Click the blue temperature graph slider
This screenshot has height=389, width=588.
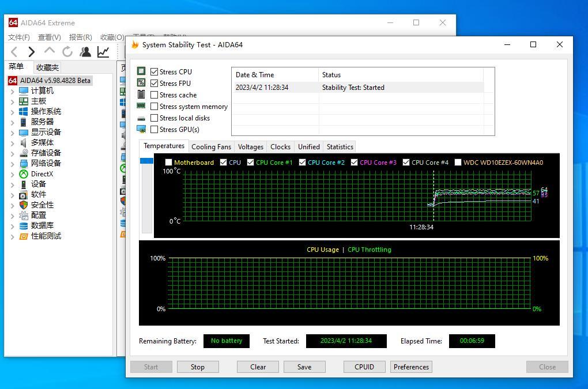tap(146, 161)
